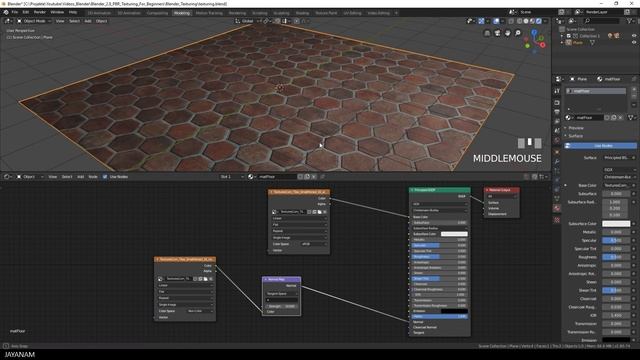Open the RenderLayer selector field

coord(603,12)
